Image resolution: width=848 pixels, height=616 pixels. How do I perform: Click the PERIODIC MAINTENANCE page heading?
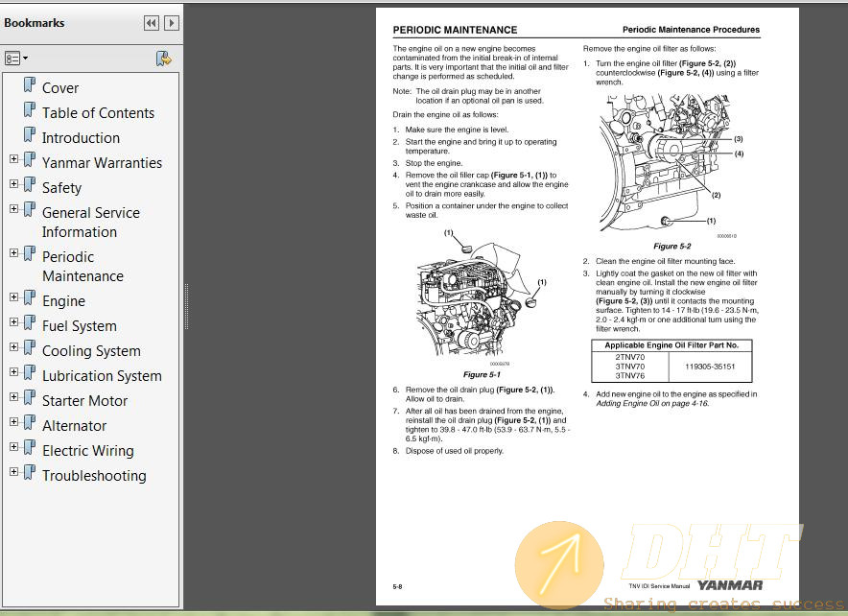click(x=455, y=31)
